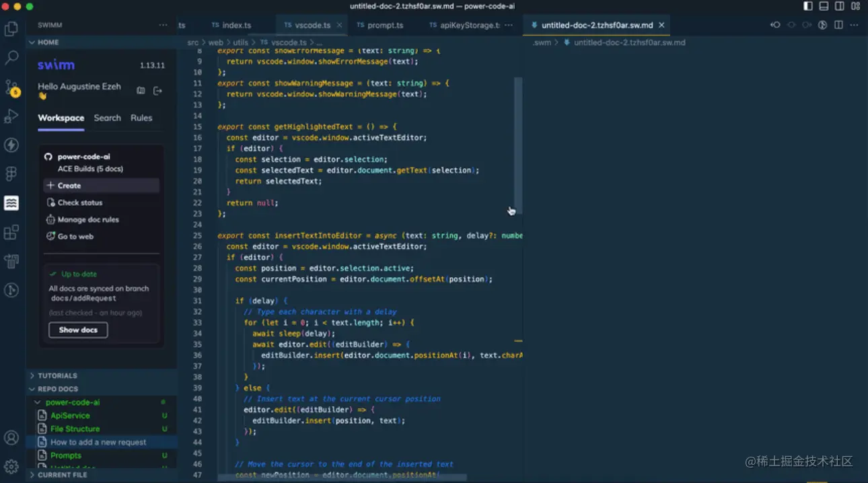This screenshot has height=483, width=868.
Task: Click the 'utils' breadcrumb segment
Action: [240, 42]
